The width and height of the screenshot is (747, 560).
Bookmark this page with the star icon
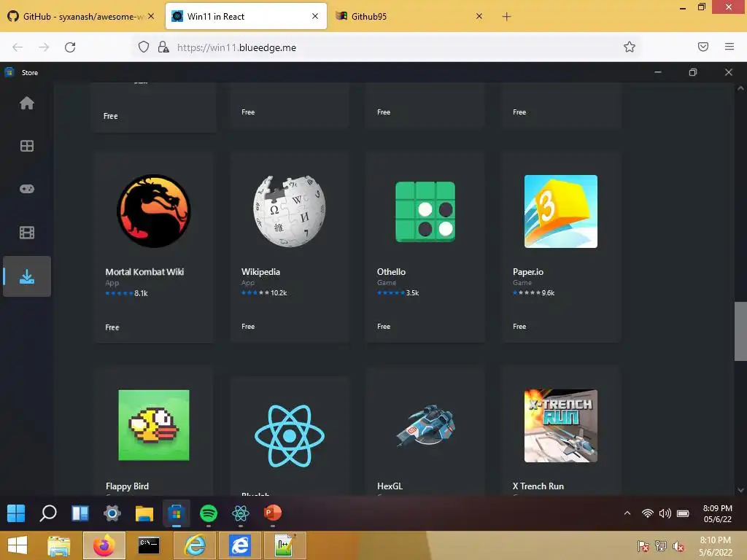point(630,47)
